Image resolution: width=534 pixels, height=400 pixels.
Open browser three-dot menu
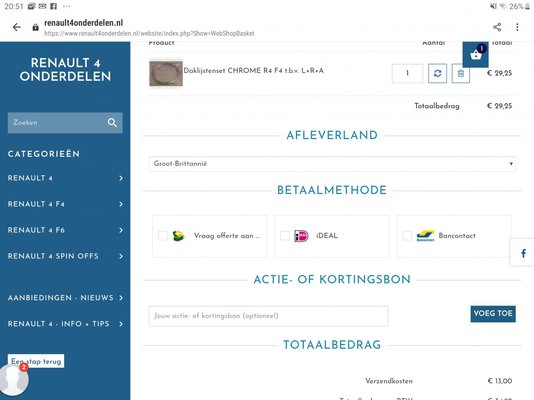[x=517, y=27]
